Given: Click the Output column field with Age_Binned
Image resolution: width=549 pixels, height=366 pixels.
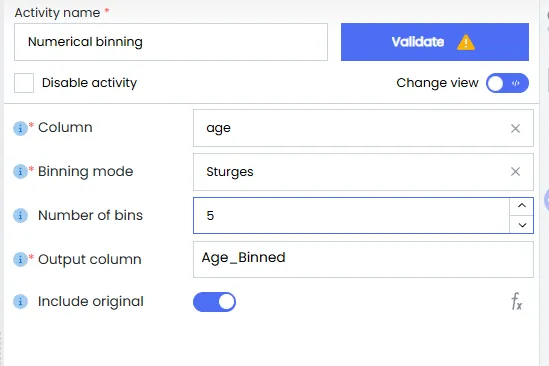Looking at the screenshot, I should [x=363, y=260].
